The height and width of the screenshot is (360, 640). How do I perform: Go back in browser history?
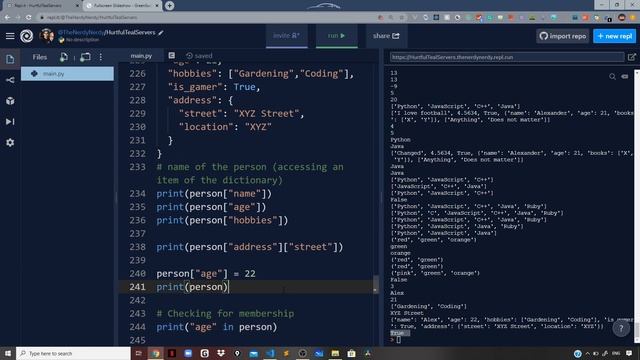tap(7, 18)
